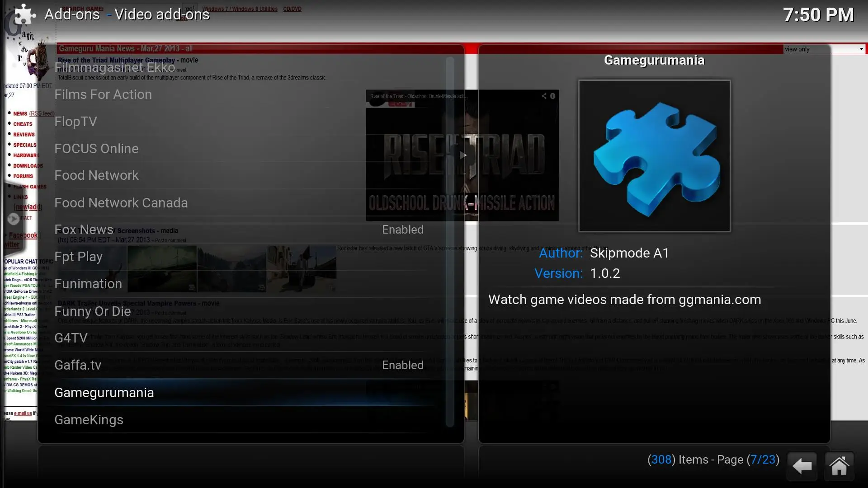Open REVIEWS link in background webpage

coord(24,135)
